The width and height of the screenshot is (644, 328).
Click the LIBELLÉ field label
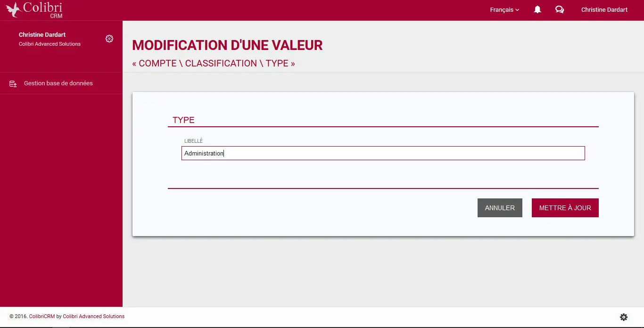193,141
